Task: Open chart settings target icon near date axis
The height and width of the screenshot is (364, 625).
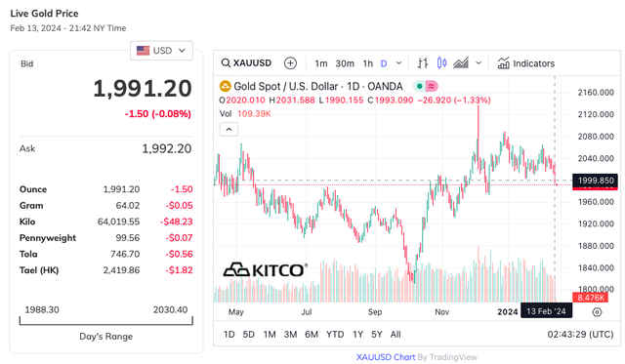Action: (597, 312)
